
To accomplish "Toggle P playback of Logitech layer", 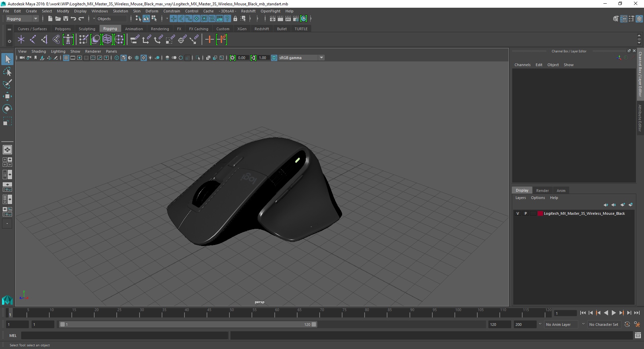I will click(526, 213).
